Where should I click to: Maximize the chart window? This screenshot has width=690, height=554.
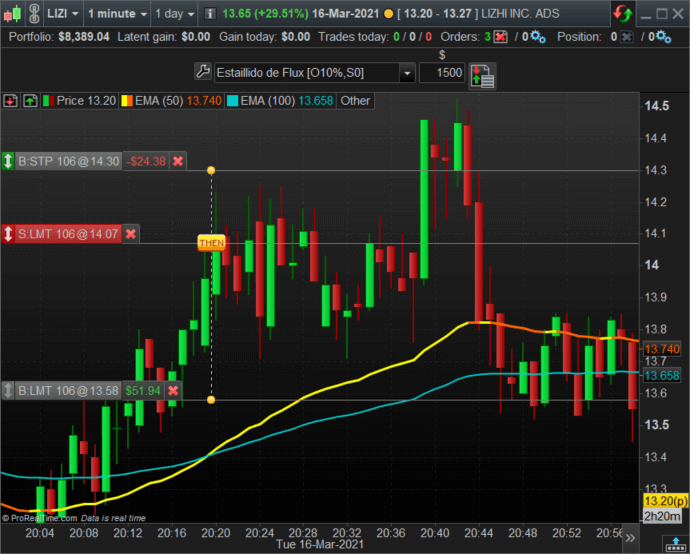coord(661,14)
